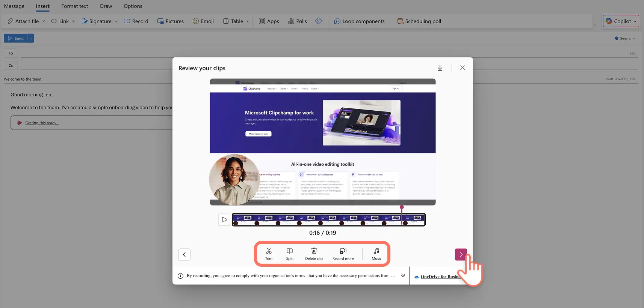644x308 pixels.
Task: Download the recorded clip
Action: 440,68
